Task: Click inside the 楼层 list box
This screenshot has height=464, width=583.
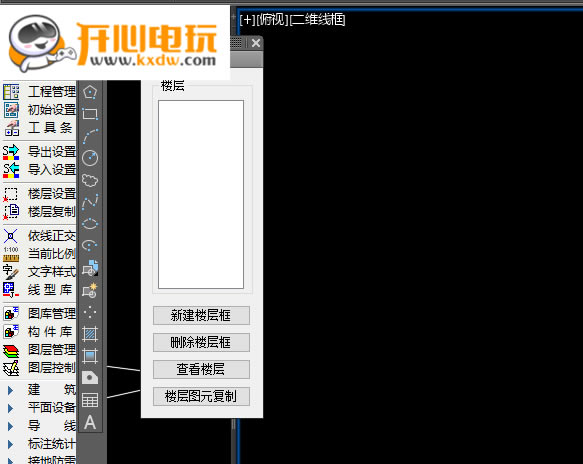Action: 201,194
